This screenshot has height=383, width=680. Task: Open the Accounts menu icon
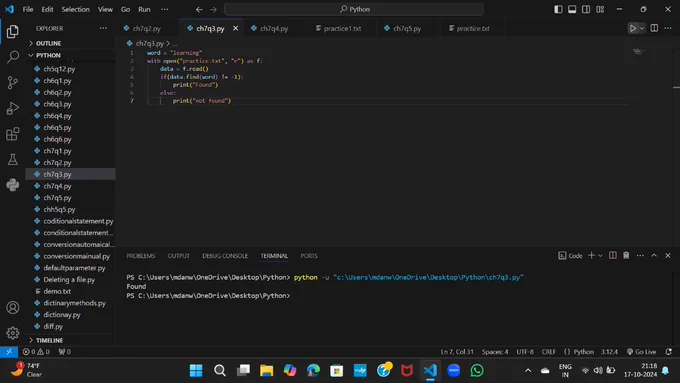13,308
